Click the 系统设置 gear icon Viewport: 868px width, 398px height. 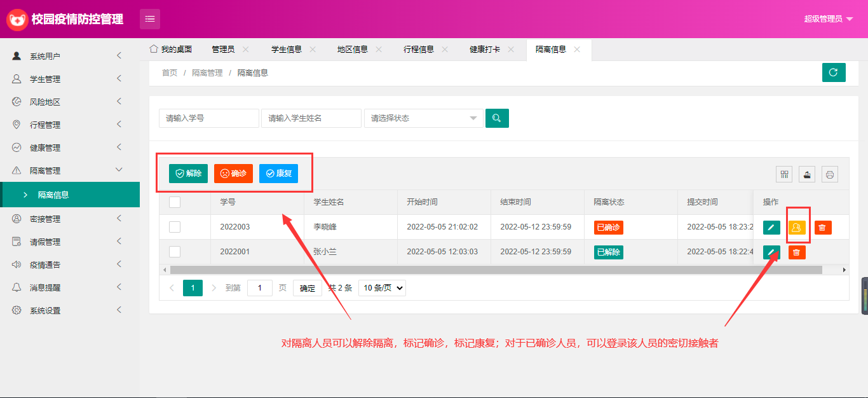[x=17, y=310]
